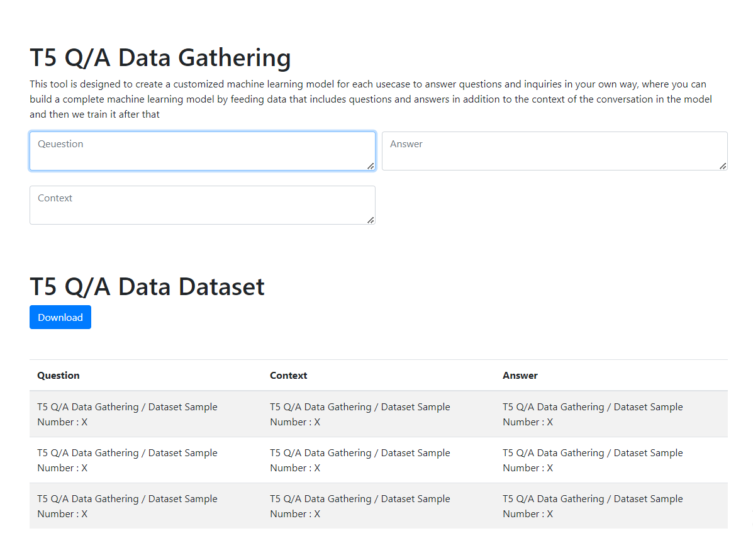This screenshot has width=753, height=560.
Task: Select the first row's Question cell
Action: coord(127,415)
